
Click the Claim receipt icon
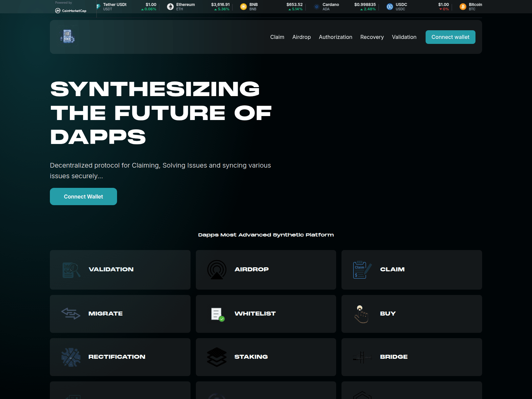361,270
